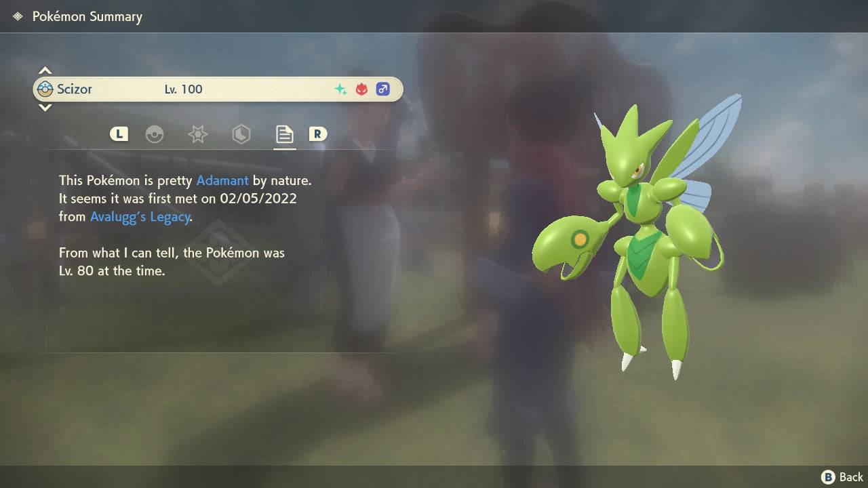Screen dimensions: 868x488
Task: Open the Poké Ball info tab
Action: click(155, 134)
